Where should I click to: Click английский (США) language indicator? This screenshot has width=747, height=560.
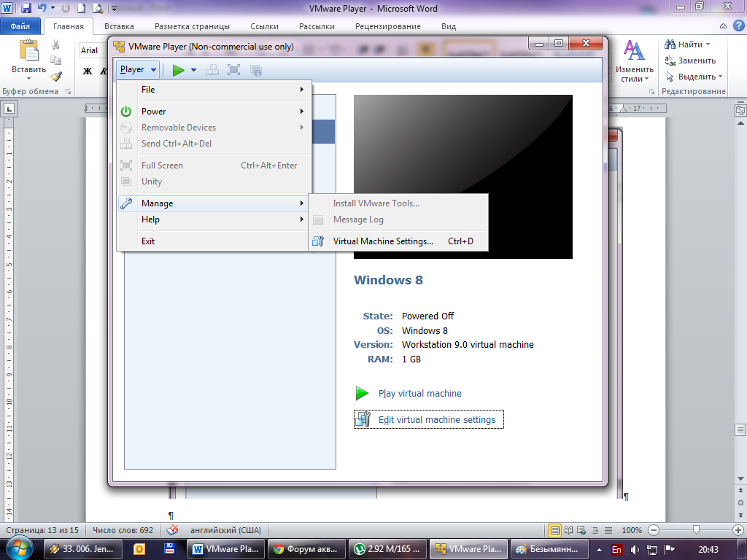(x=226, y=530)
